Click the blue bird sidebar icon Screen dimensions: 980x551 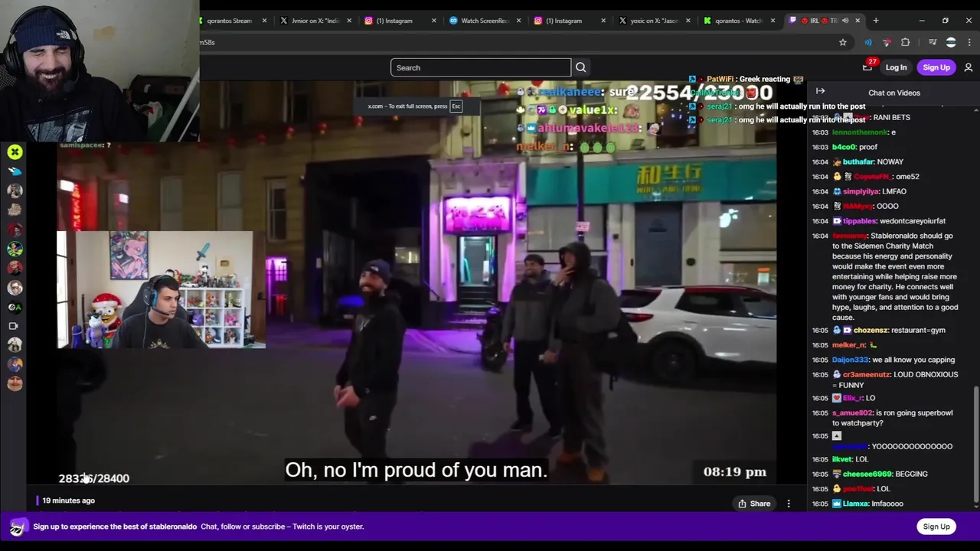pos(15,171)
